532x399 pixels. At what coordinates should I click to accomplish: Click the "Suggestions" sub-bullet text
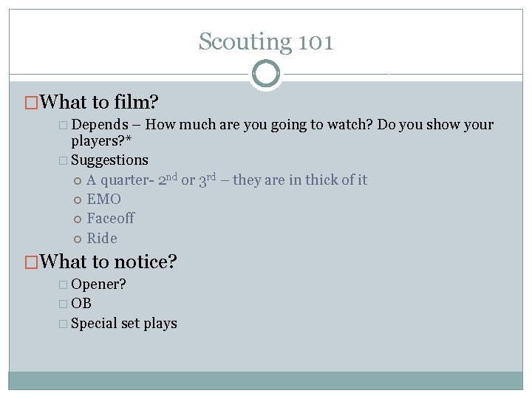pyautogui.click(x=109, y=160)
